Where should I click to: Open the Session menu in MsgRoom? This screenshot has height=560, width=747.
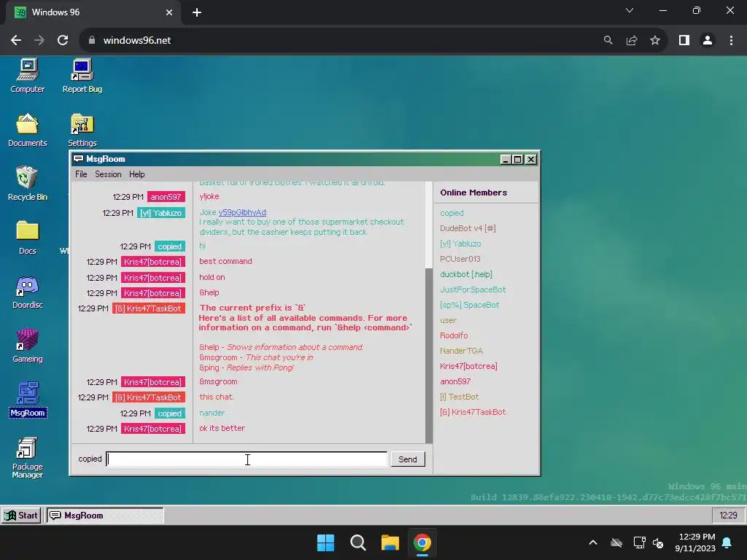(x=108, y=174)
